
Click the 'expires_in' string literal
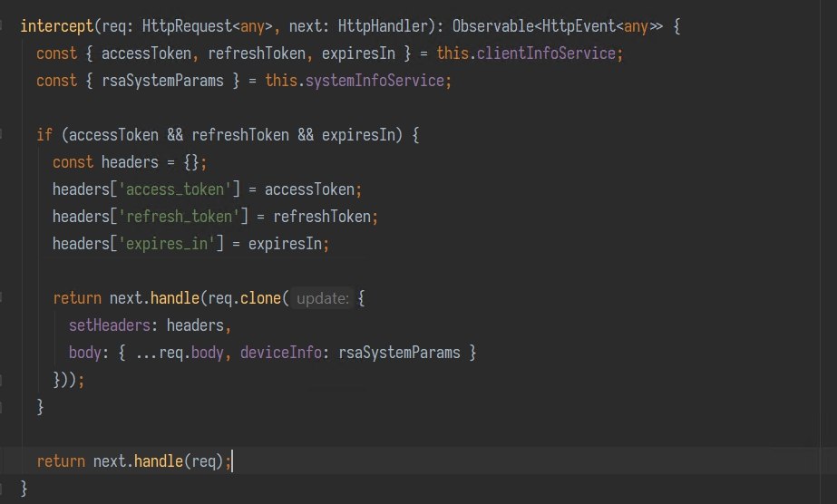pyautogui.click(x=167, y=244)
